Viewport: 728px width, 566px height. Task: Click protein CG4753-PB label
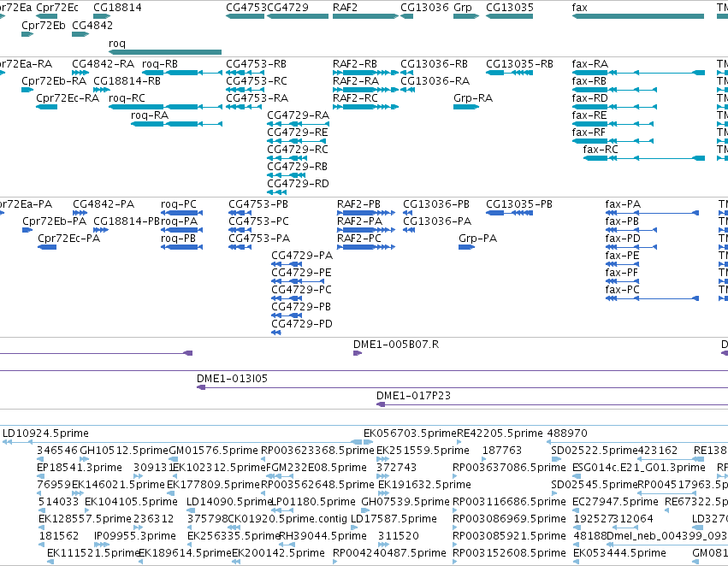258,204
